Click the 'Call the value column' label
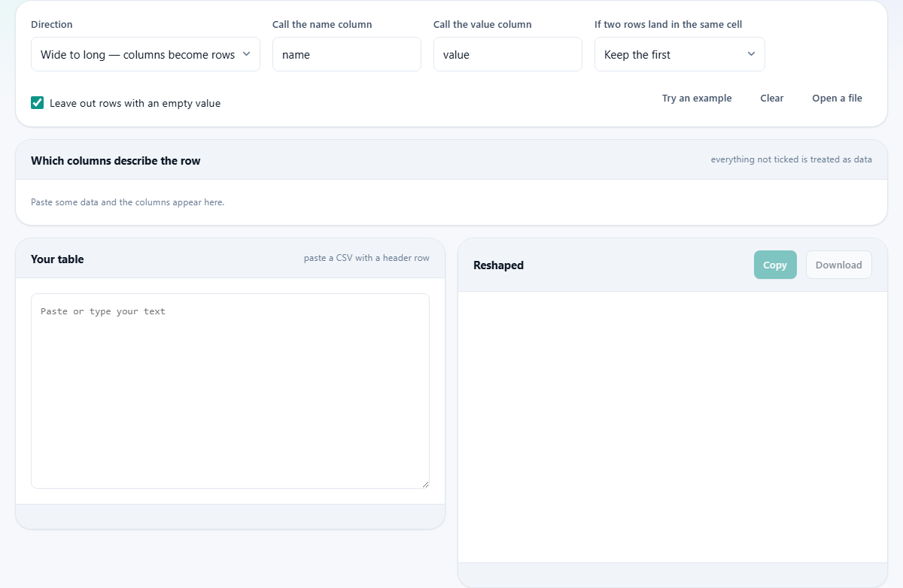 point(482,24)
